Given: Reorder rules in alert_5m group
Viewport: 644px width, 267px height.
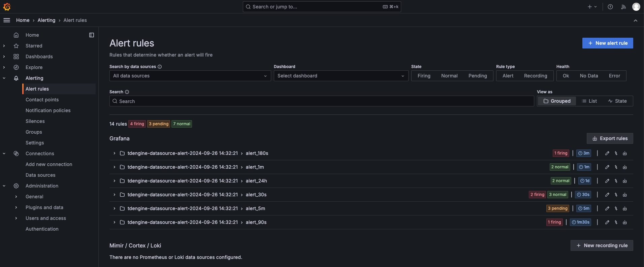Looking at the screenshot, I should point(616,208).
